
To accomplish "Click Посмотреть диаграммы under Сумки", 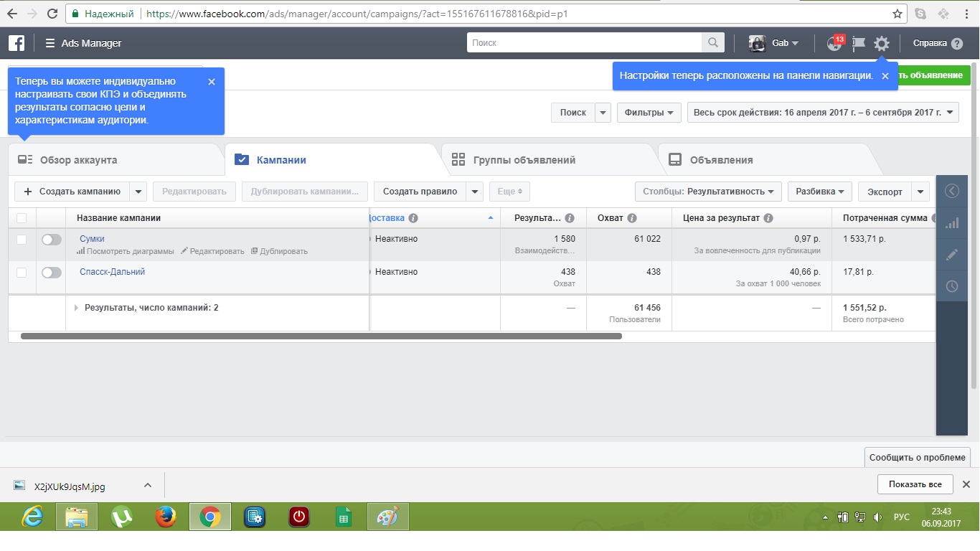I will (x=125, y=251).
